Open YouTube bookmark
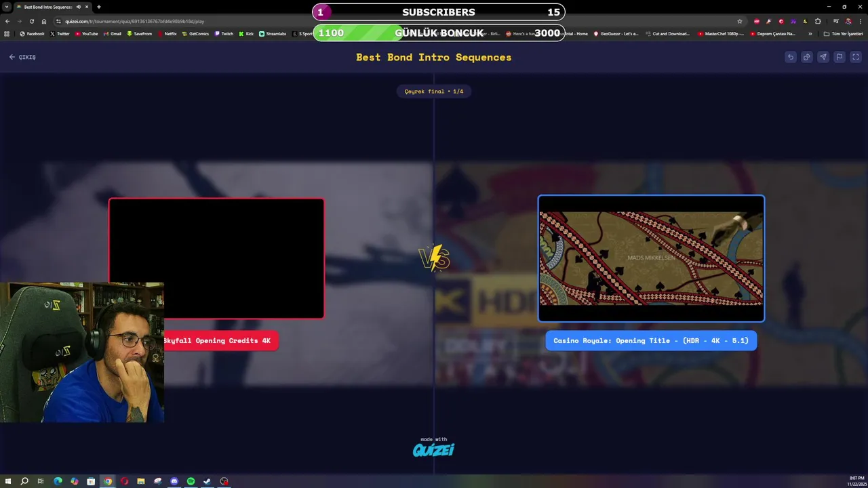The image size is (868, 488). coord(86,33)
